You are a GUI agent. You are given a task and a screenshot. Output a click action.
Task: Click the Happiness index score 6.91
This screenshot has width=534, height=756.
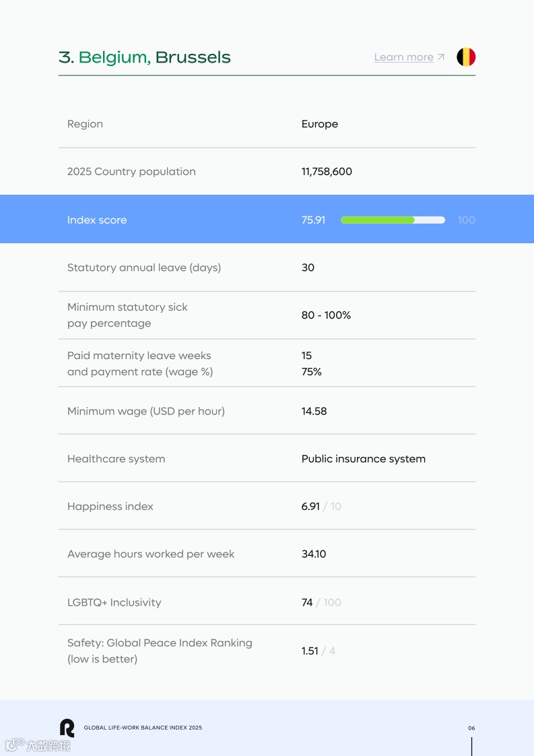pyautogui.click(x=310, y=506)
